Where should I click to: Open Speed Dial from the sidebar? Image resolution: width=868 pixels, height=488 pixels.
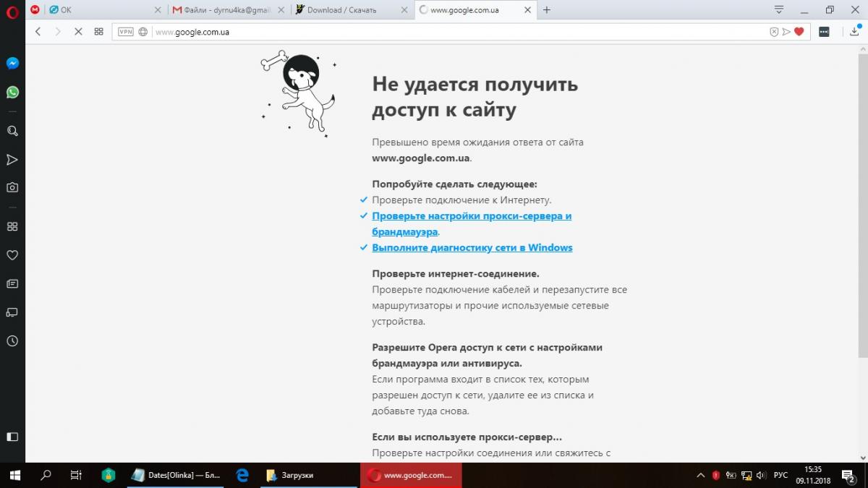click(x=12, y=226)
